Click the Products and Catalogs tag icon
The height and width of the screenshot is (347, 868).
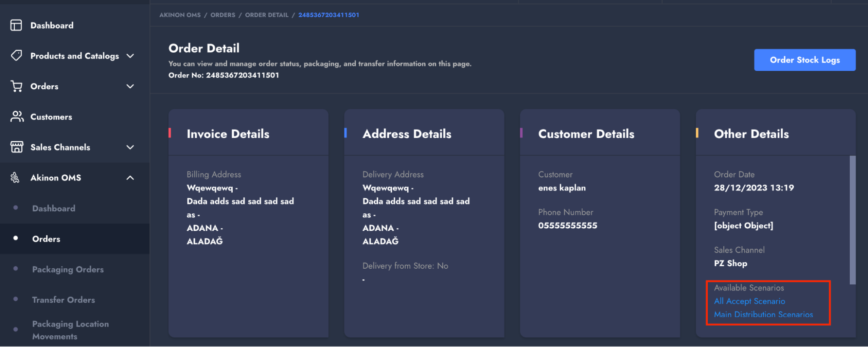coord(16,56)
